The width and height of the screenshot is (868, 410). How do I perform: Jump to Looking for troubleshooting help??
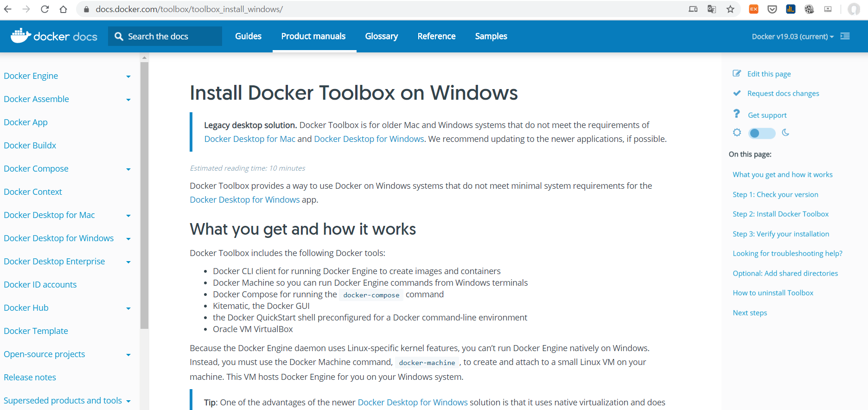(787, 253)
